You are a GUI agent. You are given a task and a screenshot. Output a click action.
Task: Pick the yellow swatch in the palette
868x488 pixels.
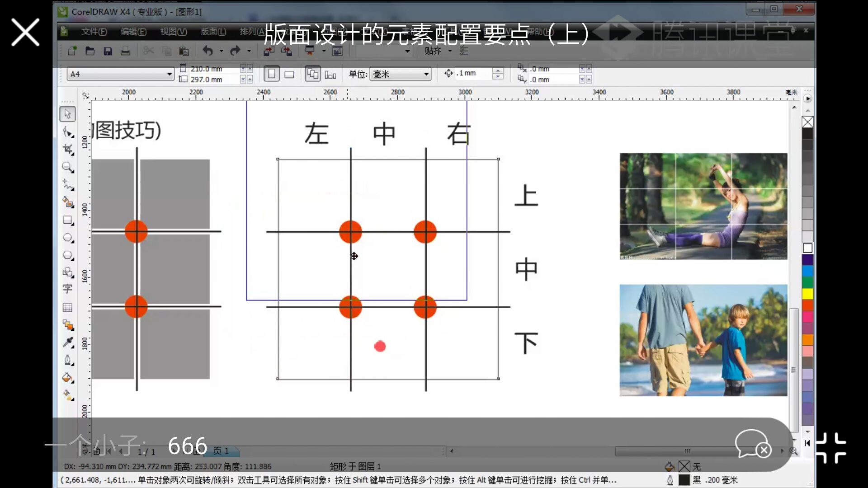click(x=807, y=294)
